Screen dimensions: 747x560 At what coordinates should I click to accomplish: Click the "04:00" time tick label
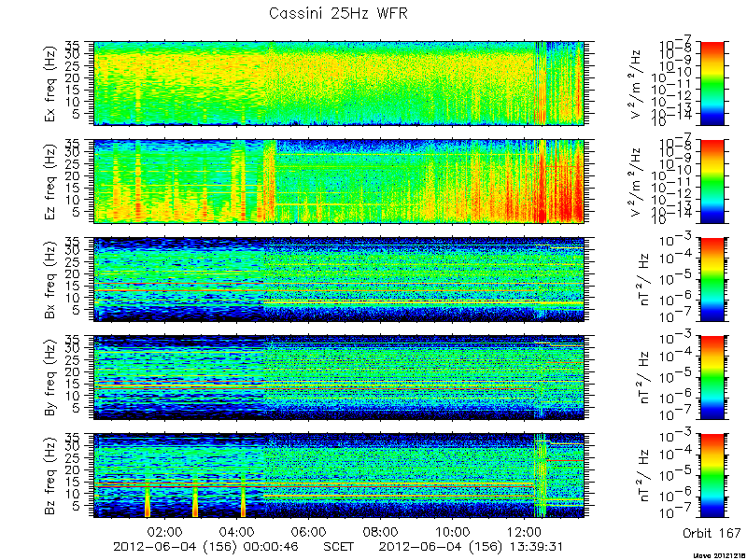pyautogui.click(x=237, y=531)
